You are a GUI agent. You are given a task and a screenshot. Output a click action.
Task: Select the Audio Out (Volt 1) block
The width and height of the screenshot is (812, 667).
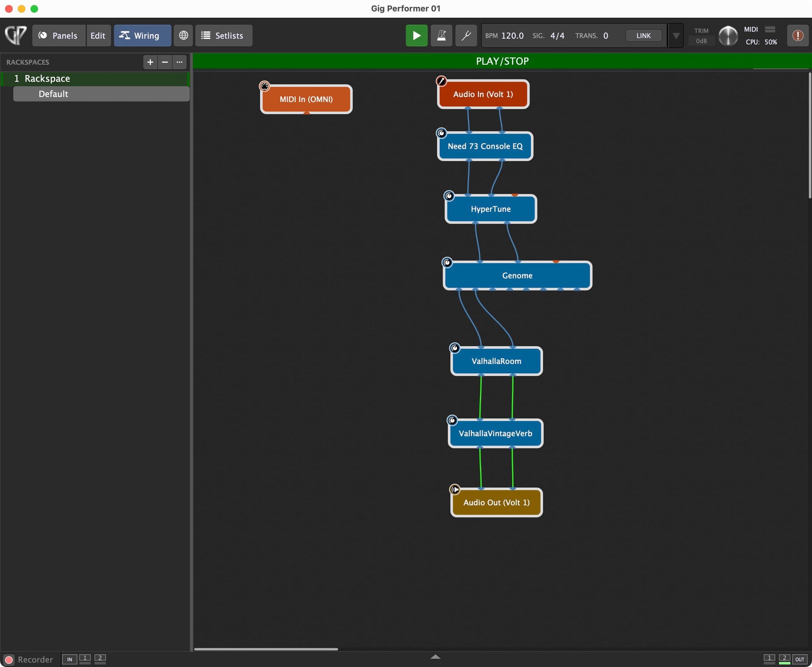tap(497, 503)
